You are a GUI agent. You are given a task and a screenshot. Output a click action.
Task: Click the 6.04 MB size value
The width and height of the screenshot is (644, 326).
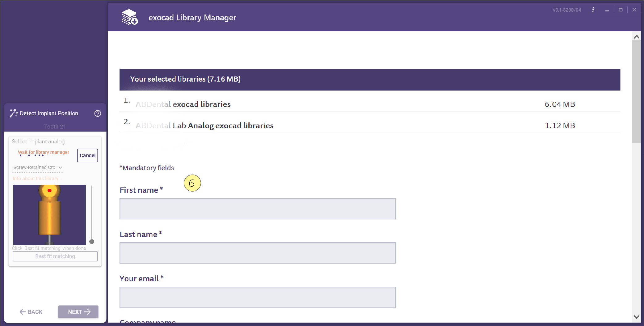(x=560, y=104)
